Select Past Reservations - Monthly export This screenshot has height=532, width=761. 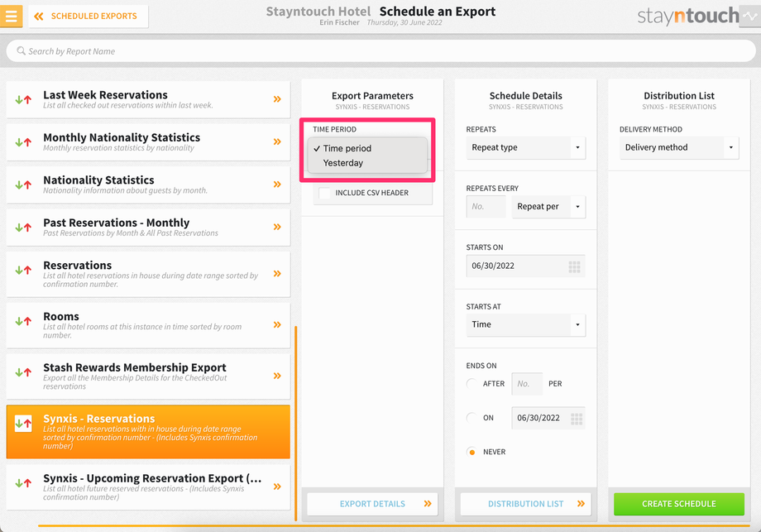148,228
